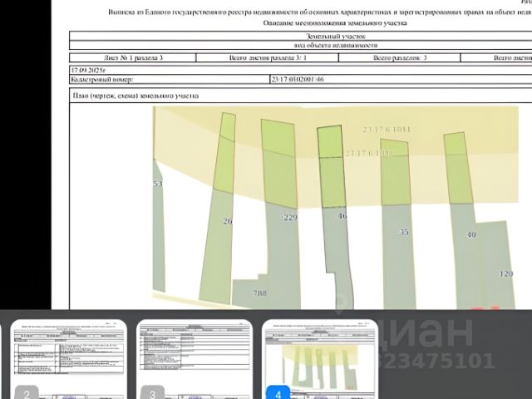
Task: Click the zone label 23:17:6.1011
Action: 387,130
